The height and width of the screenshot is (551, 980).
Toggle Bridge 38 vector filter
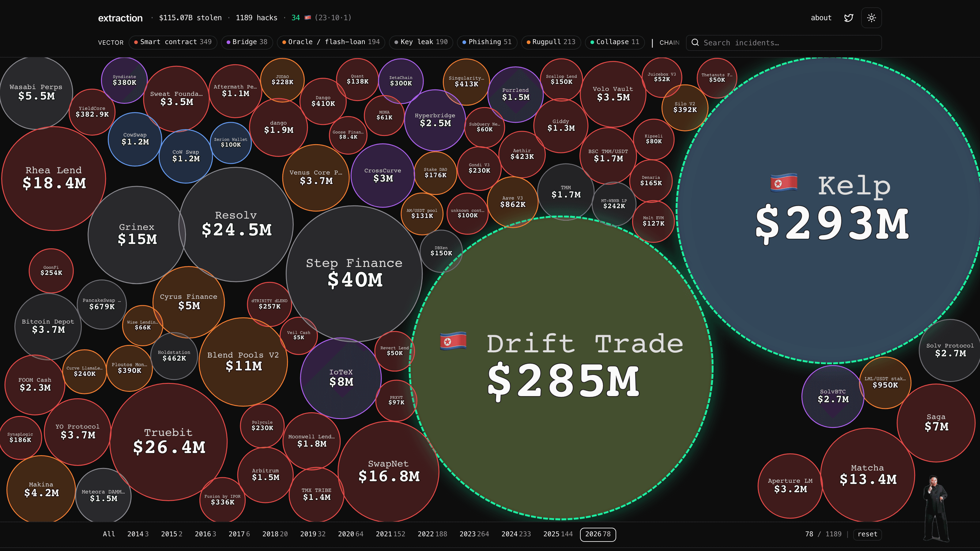(x=247, y=42)
